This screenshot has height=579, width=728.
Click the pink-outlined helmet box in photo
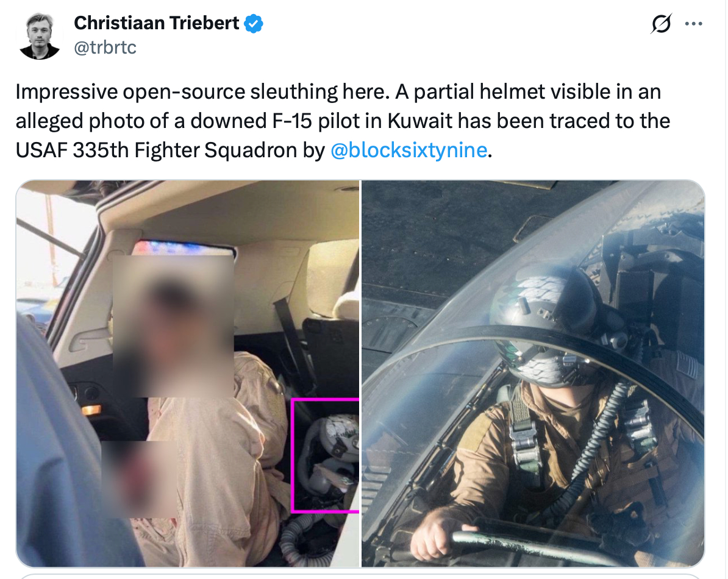coord(326,455)
